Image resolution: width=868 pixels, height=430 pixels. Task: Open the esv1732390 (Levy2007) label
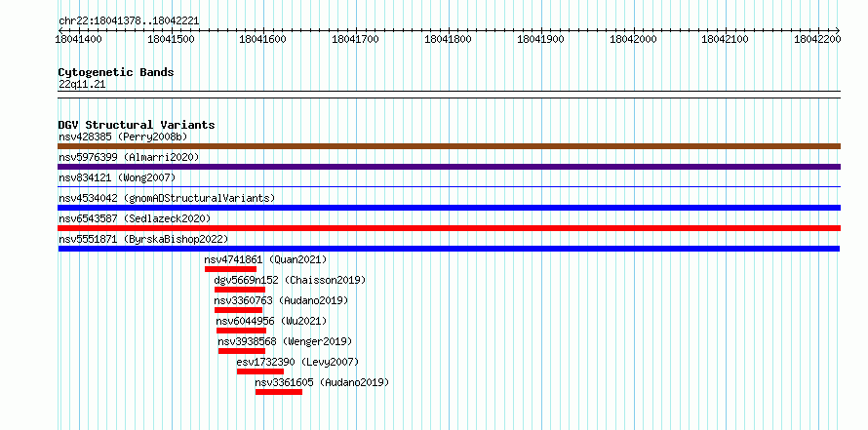[297, 362]
